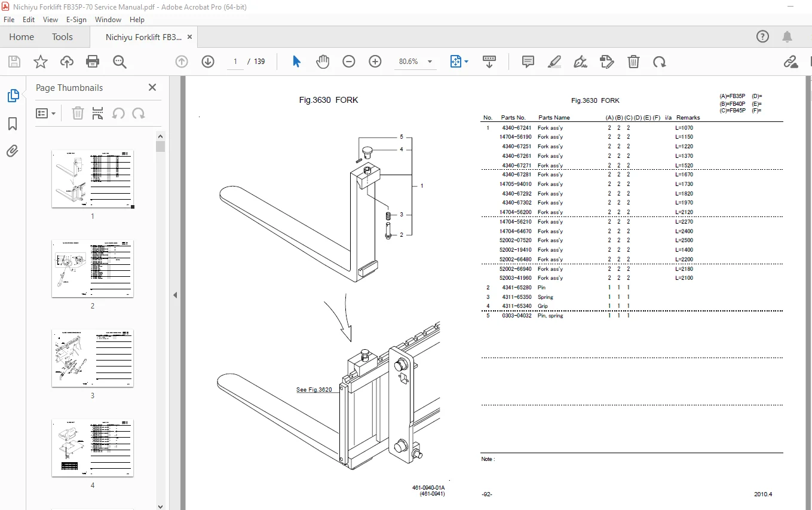
Task: Select the Nichiyu Forklift document tab
Action: pyautogui.click(x=143, y=37)
